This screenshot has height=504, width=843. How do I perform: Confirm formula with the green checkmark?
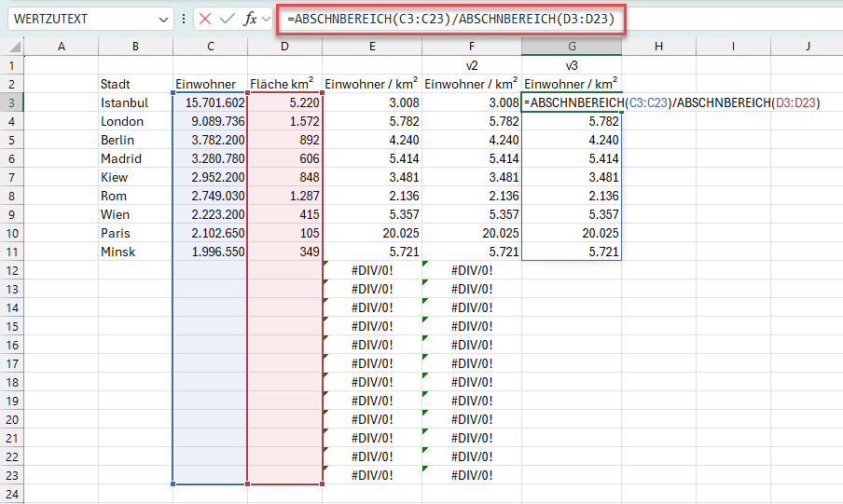[x=228, y=19]
